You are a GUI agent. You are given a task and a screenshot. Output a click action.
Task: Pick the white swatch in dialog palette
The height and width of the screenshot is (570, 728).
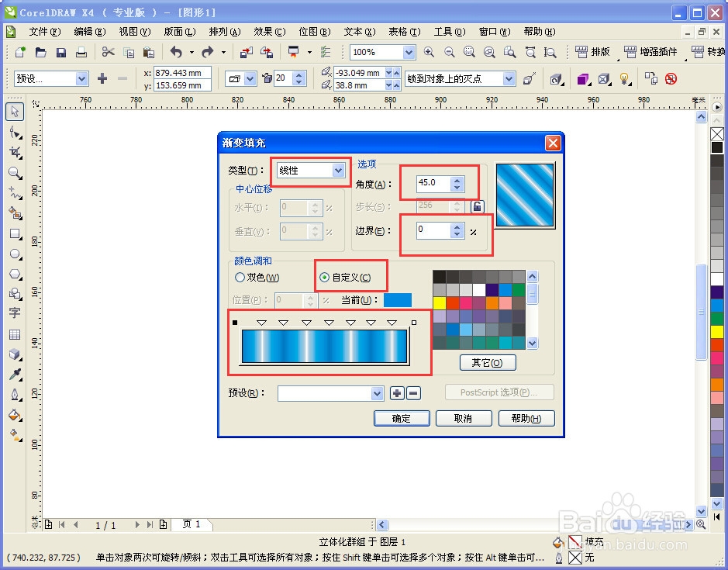point(479,290)
